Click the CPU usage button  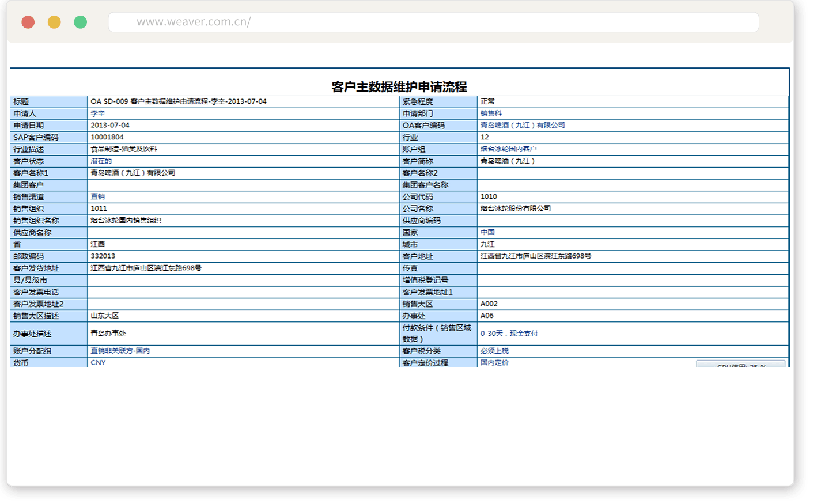pos(740,365)
